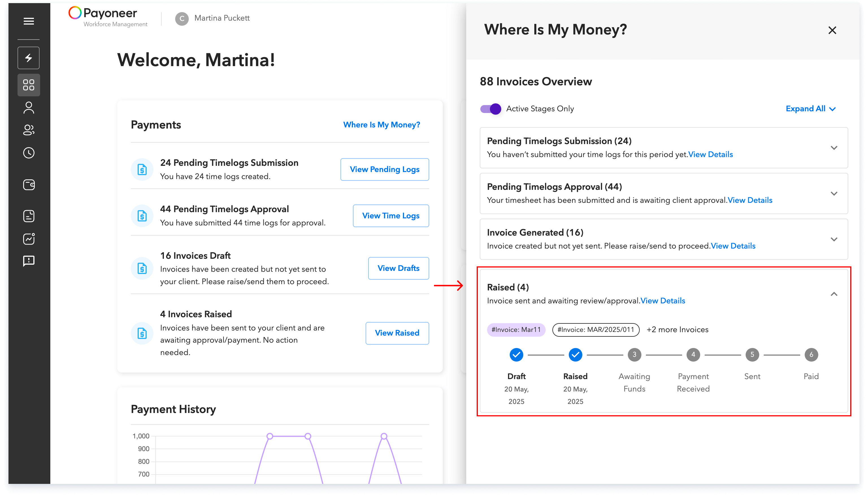868x498 pixels.
Task: Open the Where Is My Money link
Action: (x=381, y=125)
